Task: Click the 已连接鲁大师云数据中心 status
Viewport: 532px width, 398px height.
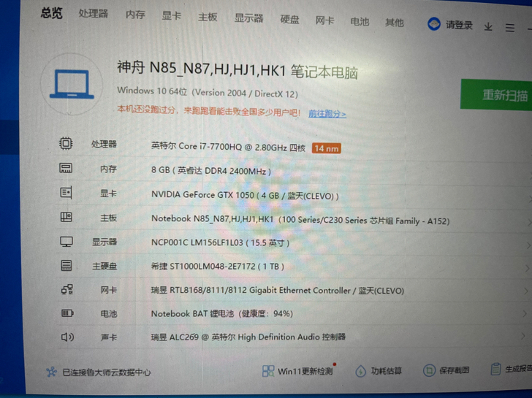Action: point(107,372)
